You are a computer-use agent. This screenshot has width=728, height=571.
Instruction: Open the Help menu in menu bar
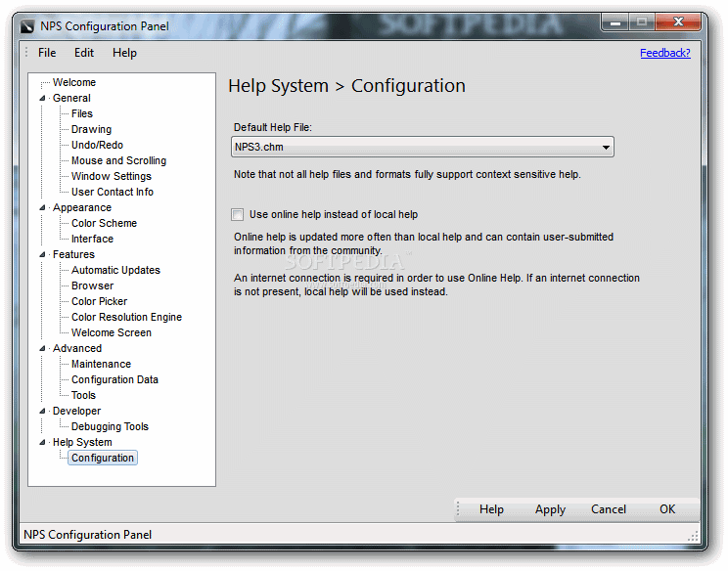[124, 53]
